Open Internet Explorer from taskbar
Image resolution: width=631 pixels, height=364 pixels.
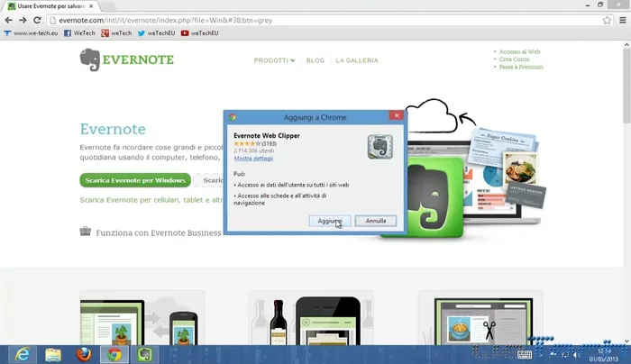coord(23,354)
